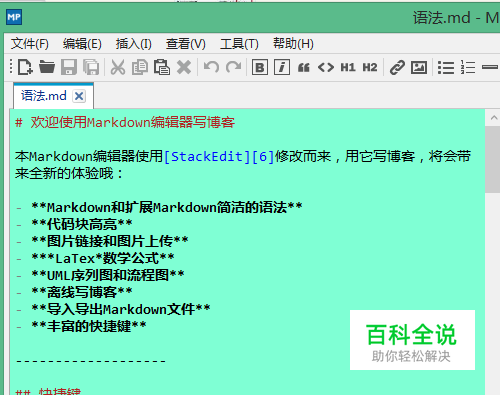Insert numbered list
The image size is (500, 395).
468,67
